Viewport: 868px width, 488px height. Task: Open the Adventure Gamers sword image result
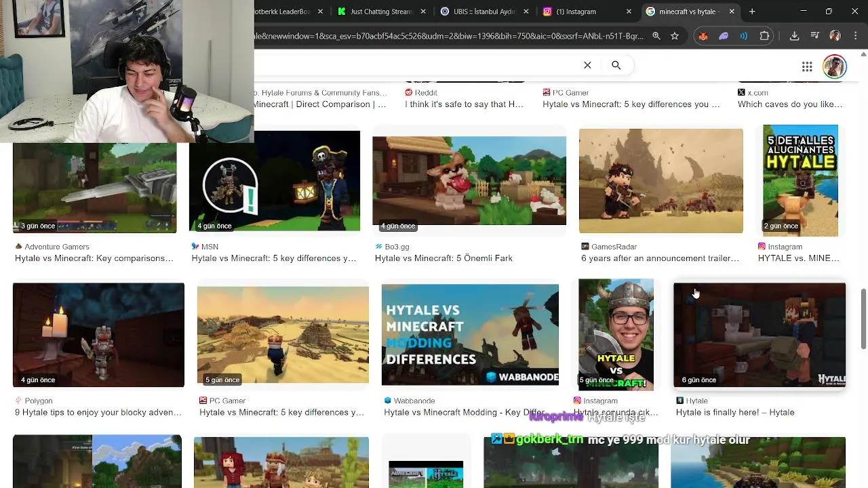click(x=94, y=188)
